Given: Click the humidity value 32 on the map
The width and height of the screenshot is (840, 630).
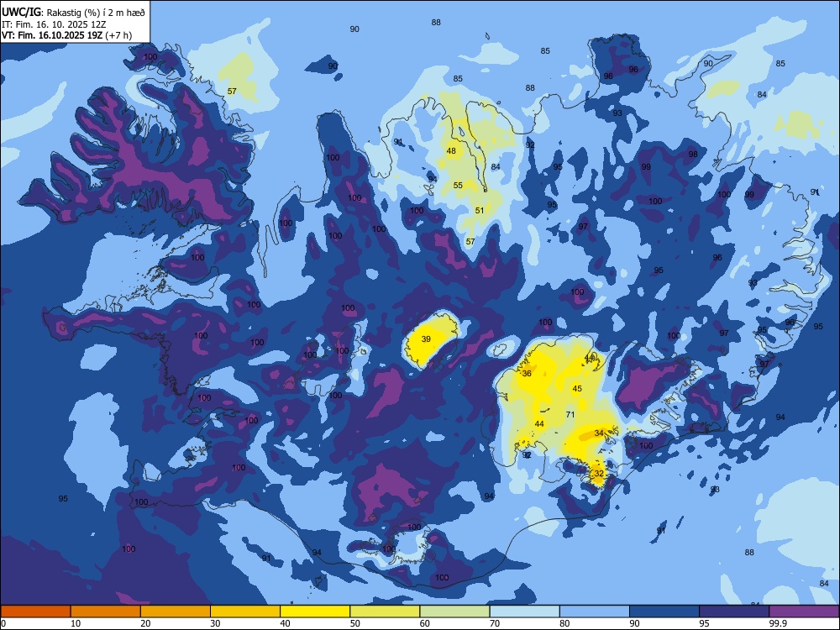Looking at the screenshot, I should [x=599, y=474].
